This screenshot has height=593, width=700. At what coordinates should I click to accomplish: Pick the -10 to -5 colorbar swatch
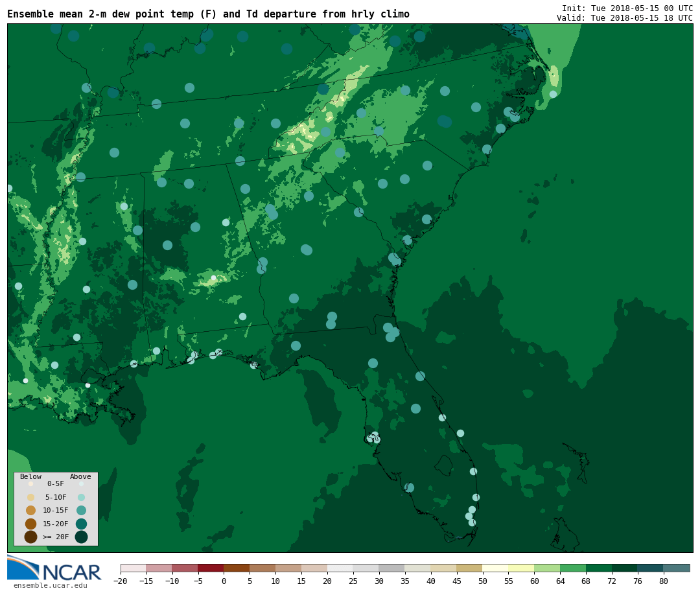coord(185,568)
